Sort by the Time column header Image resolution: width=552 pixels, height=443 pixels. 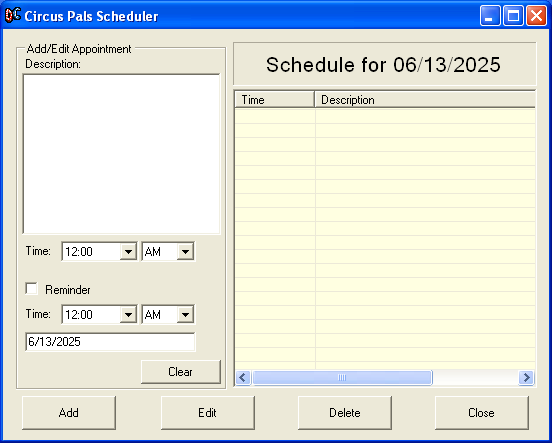coord(275,100)
